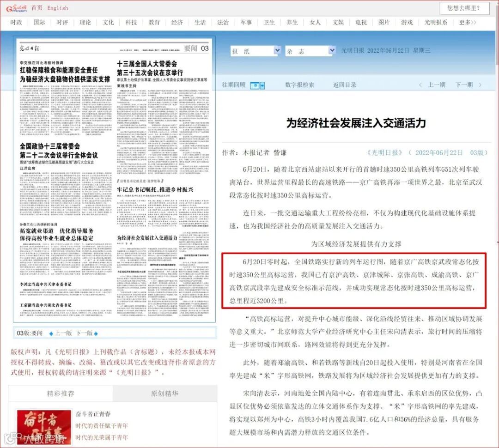Open the 奋斗者正青春 article link
Screen dimensions: 499x448
[93, 414]
